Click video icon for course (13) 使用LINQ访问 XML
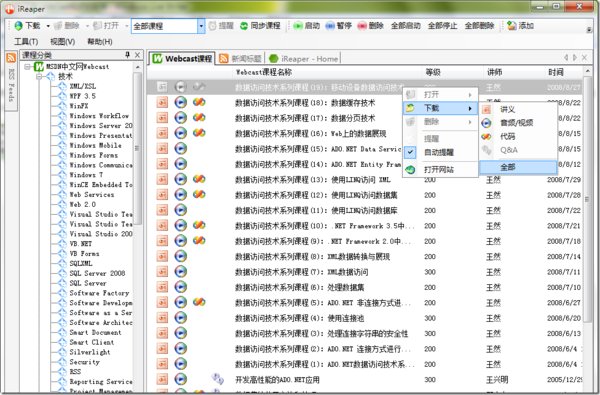This screenshot has width=600, height=395. [x=181, y=179]
